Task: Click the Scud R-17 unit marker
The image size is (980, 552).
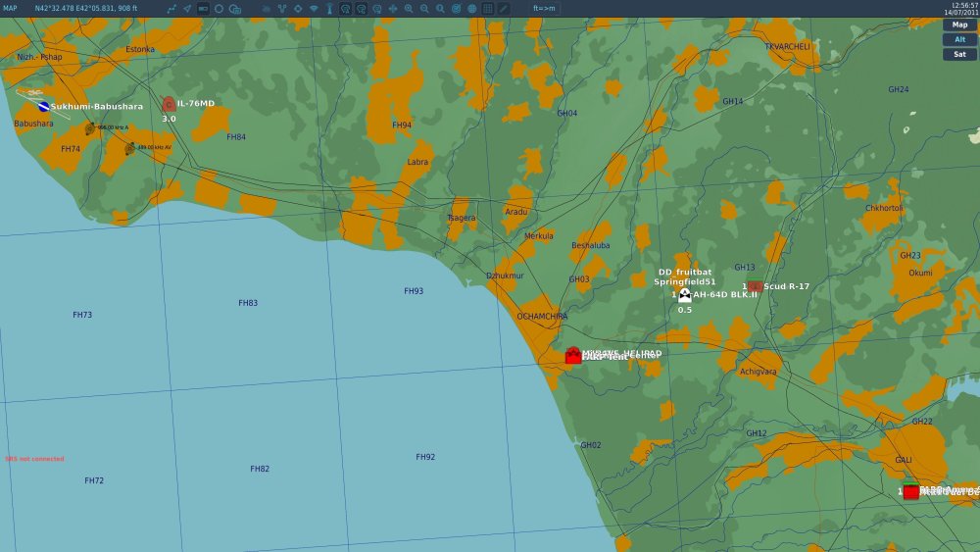Action: [755, 286]
